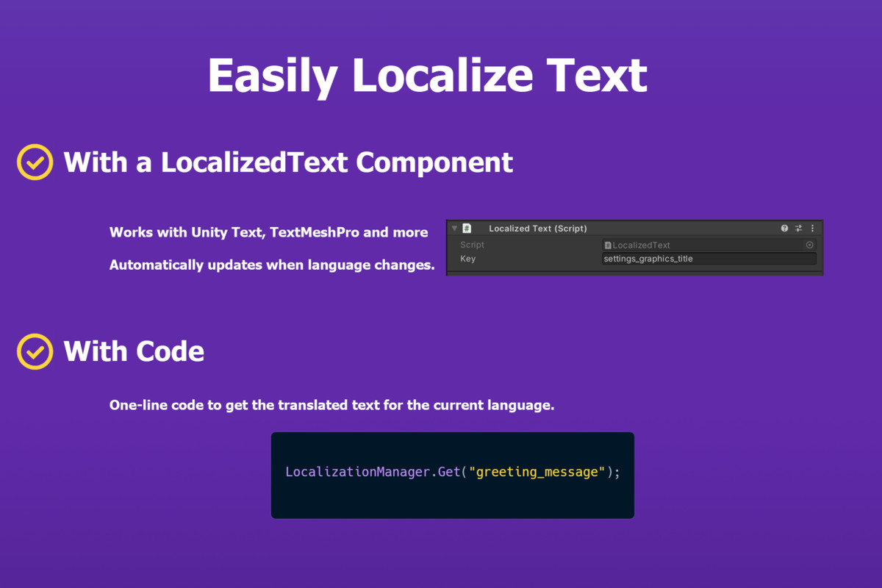
Task: Click the With Code heading
Action: pyautogui.click(x=134, y=351)
